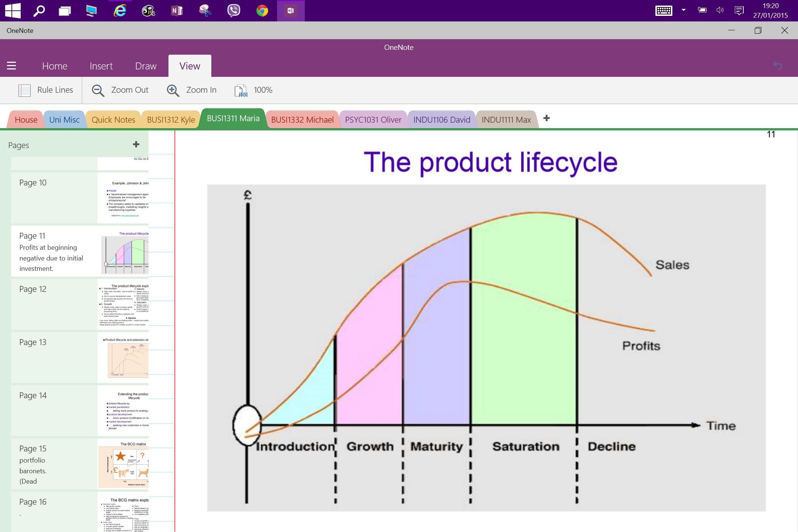
Task: Click the OneNote taskbar icon
Action: point(291,10)
